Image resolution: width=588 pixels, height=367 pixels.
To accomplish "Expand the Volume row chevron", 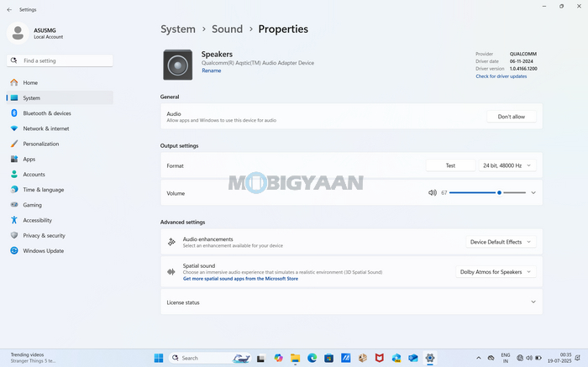I will pos(533,192).
